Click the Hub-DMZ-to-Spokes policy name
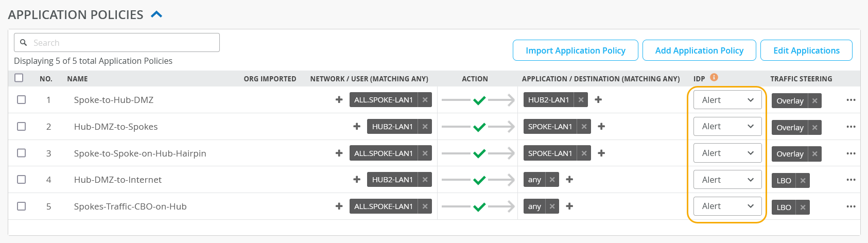Image resolution: width=868 pixels, height=243 pixels. [116, 127]
